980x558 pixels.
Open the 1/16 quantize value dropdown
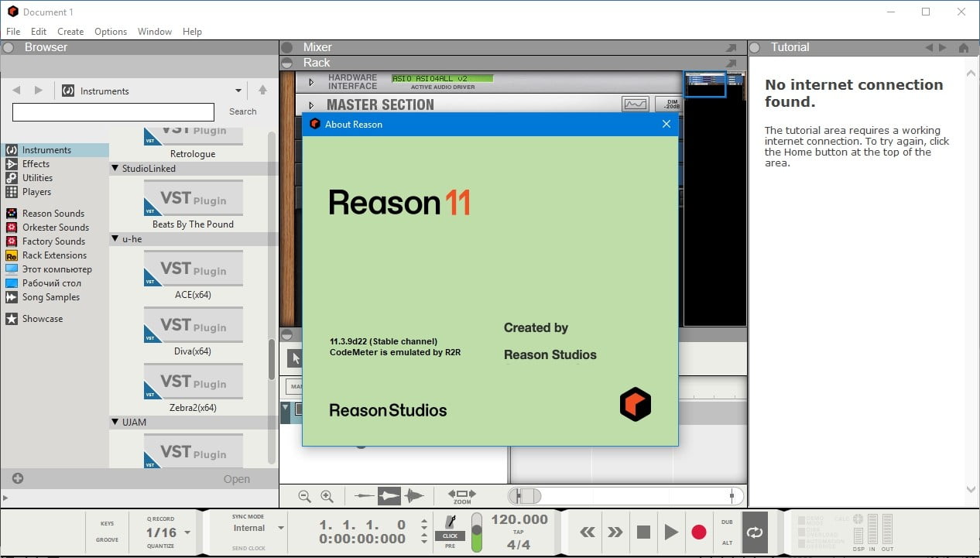[187, 533]
